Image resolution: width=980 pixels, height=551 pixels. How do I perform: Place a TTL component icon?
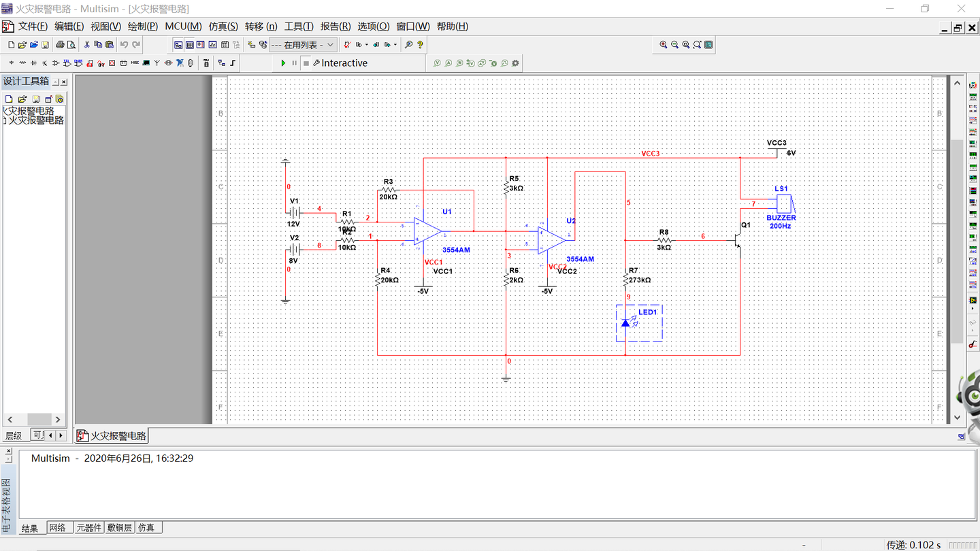point(67,63)
